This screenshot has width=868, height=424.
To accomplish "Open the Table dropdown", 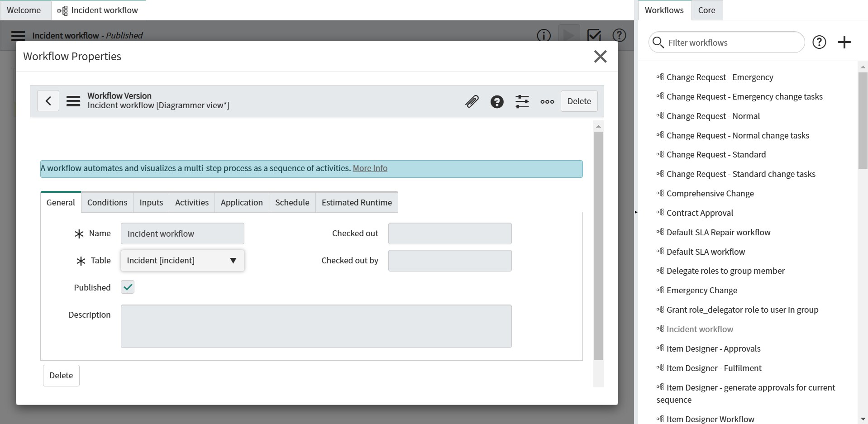I will click(x=182, y=261).
